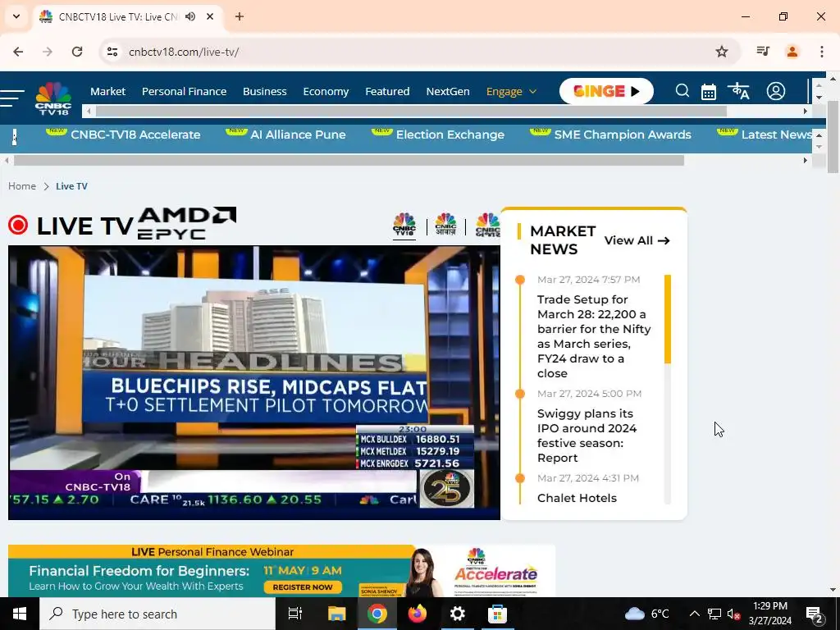Click the sub-navigation horizontal scrollbar

pos(349,160)
